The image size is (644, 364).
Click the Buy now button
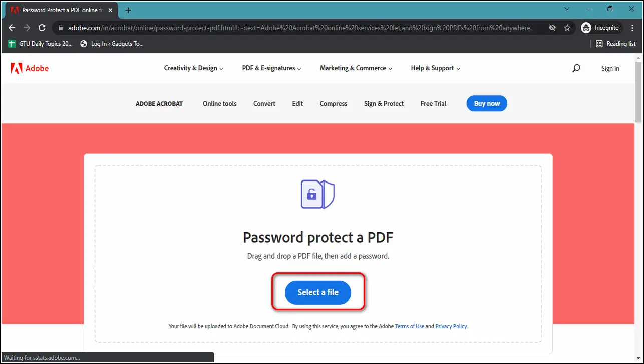coord(487,103)
